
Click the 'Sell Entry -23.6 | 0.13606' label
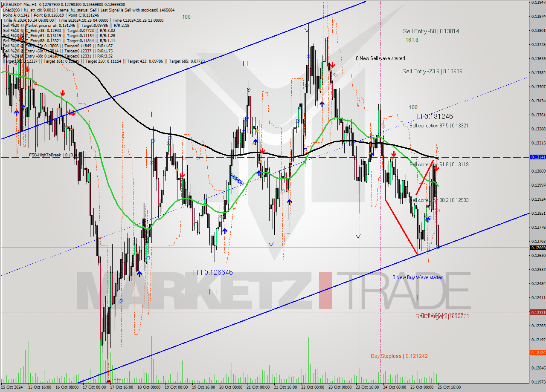tap(432, 72)
